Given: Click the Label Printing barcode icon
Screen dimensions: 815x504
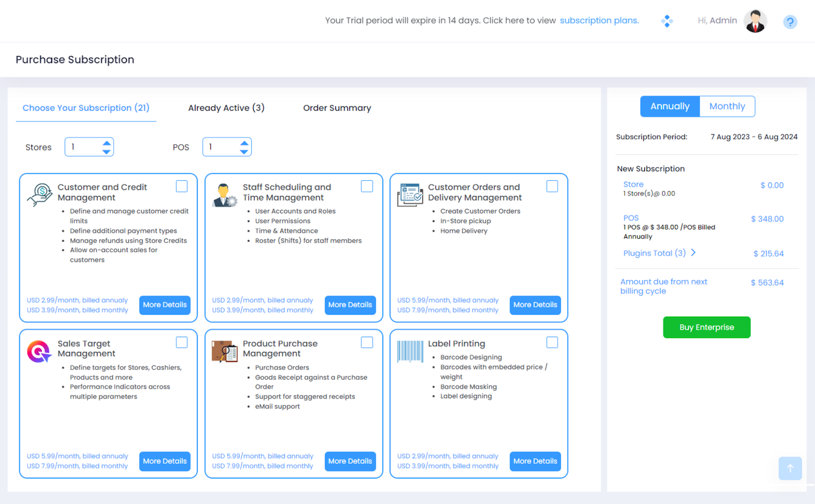Looking at the screenshot, I should coord(410,351).
